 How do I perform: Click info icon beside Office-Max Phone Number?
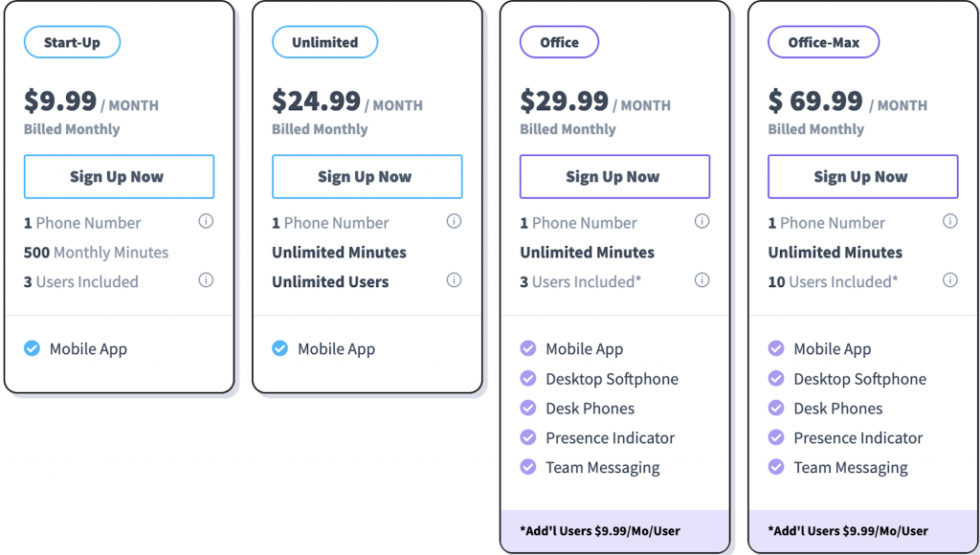click(949, 221)
